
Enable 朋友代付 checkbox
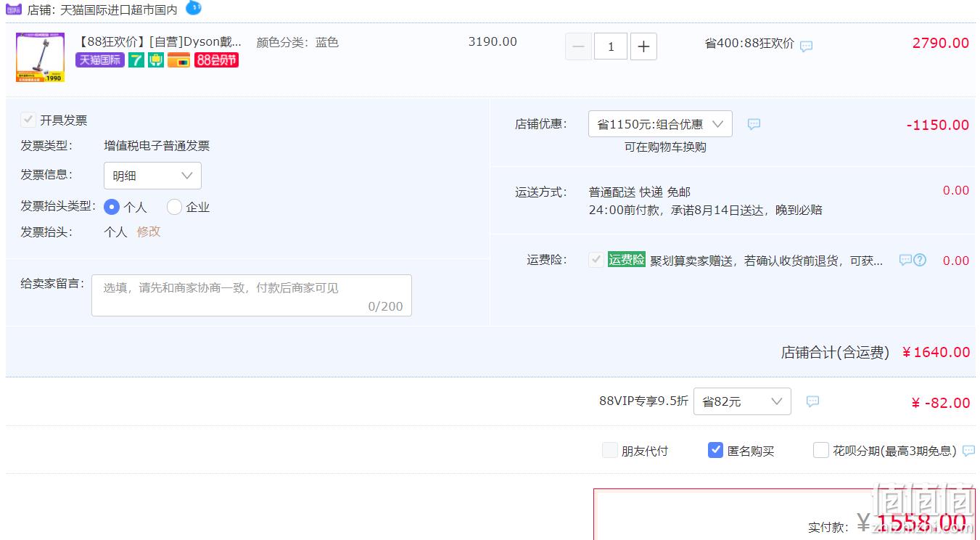610,450
